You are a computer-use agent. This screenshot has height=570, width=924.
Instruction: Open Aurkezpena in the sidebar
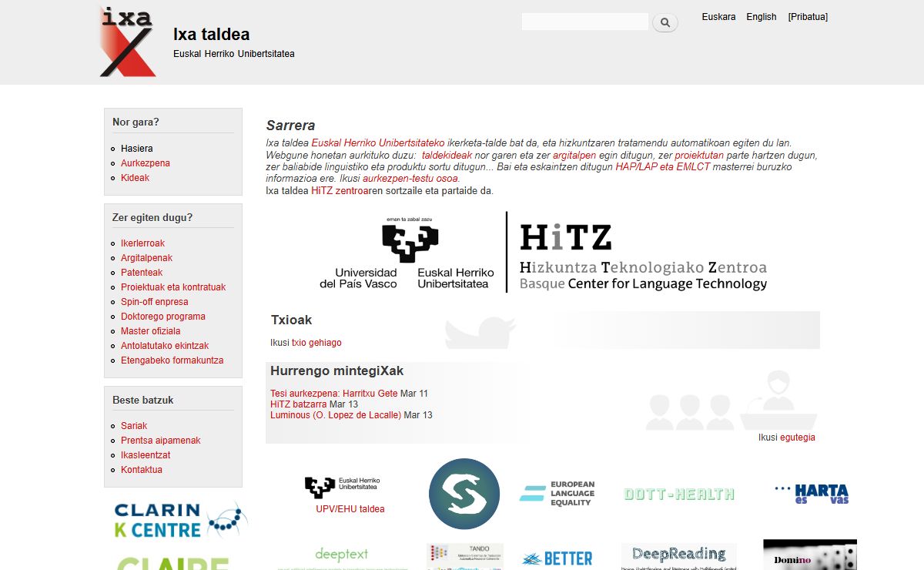(146, 163)
